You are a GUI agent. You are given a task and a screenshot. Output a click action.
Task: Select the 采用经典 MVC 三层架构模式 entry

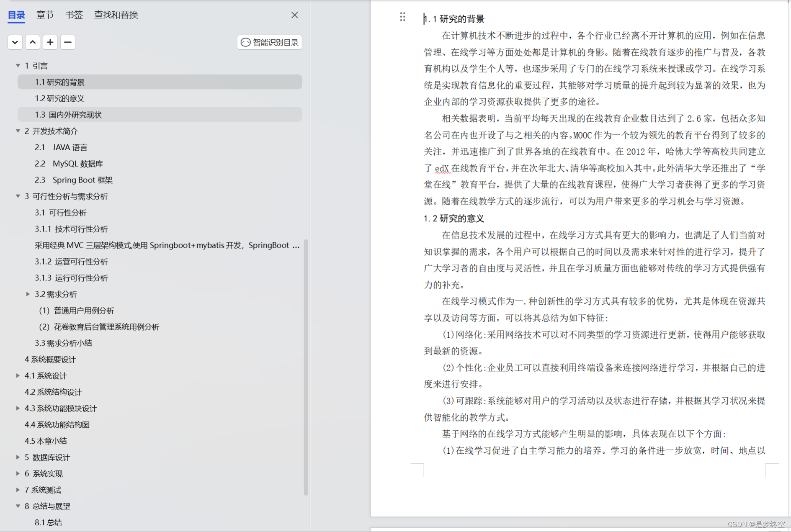point(167,245)
